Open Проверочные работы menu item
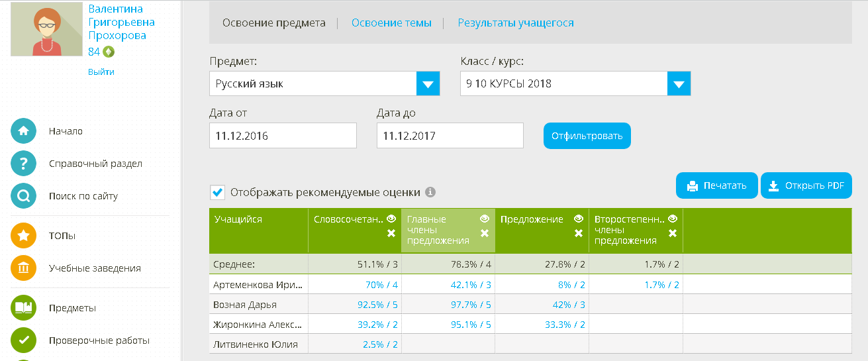The width and height of the screenshot is (868, 361). [99, 340]
